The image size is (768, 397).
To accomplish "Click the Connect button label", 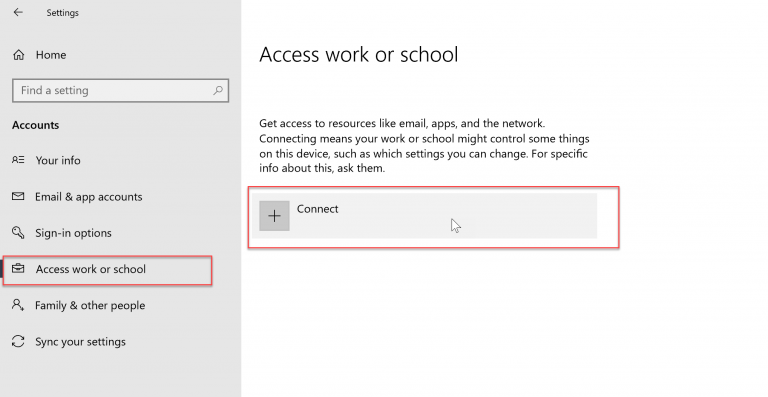I will point(317,209).
